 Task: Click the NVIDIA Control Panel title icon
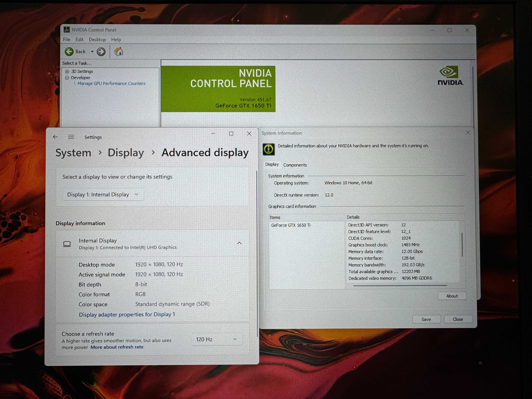pyautogui.click(x=66, y=30)
